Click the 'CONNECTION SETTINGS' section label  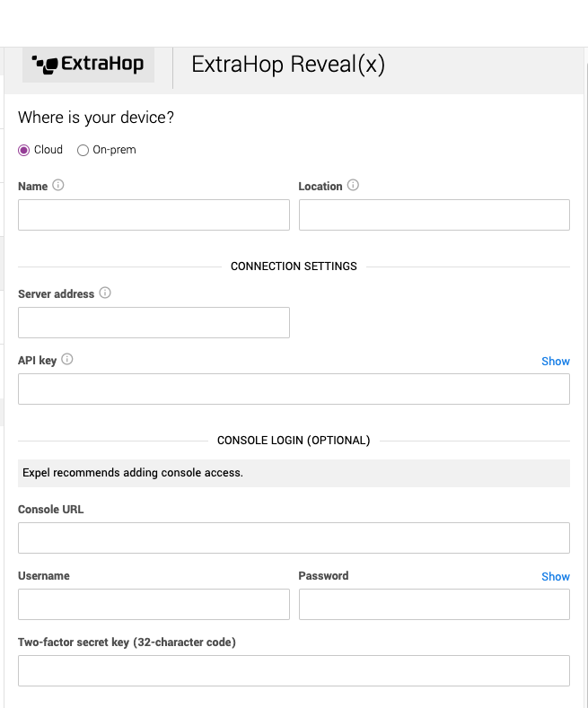[294, 267]
